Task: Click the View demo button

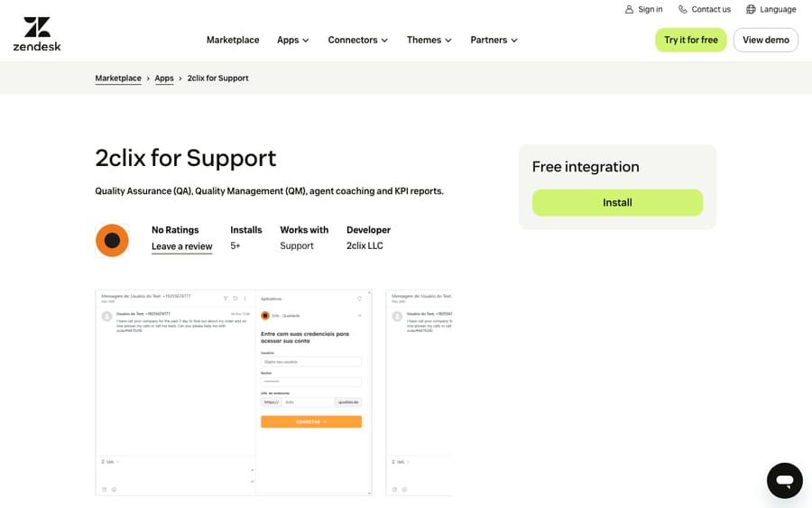Action: [x=765, y=40]
